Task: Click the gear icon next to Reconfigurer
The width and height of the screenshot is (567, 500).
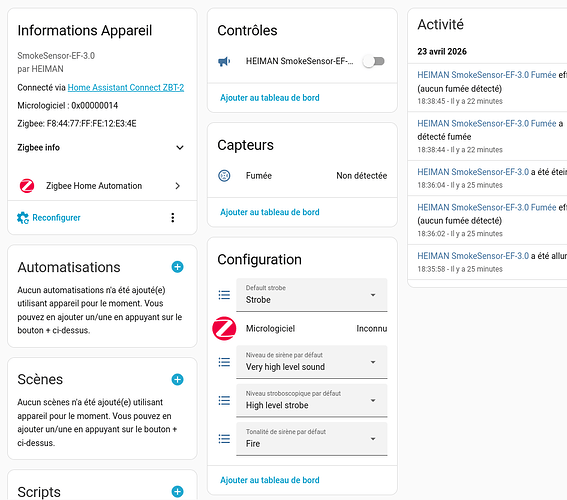Action: point(23,218)
